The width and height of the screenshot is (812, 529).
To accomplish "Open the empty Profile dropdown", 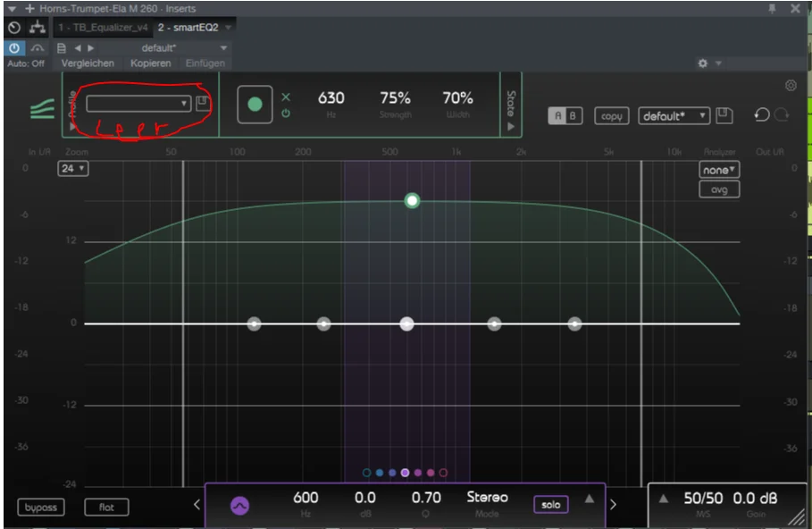I will pyautogui.click(x=138, y=104).
